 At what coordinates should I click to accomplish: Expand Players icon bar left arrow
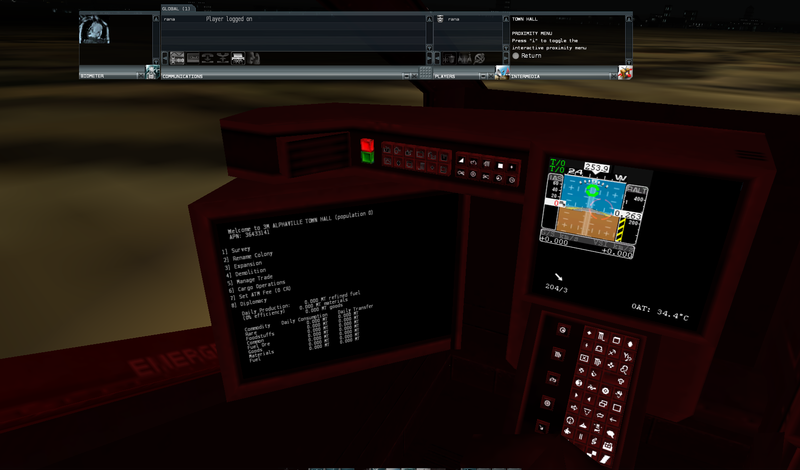(437, 58)
